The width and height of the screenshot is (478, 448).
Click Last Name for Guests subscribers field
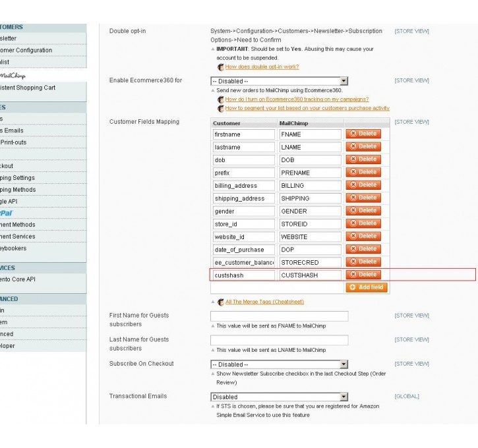279,340
